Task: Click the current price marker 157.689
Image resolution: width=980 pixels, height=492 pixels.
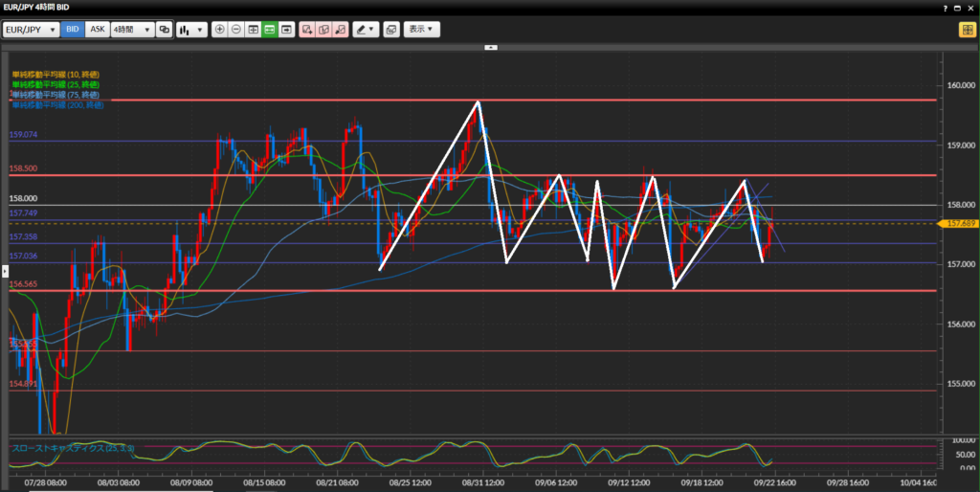Action: [958, 223]
